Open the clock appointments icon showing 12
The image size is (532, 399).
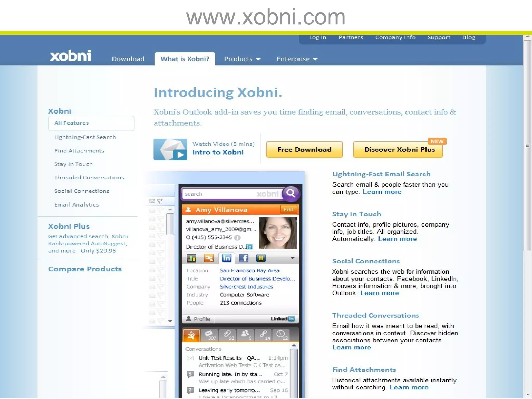(x=281, y=335)
